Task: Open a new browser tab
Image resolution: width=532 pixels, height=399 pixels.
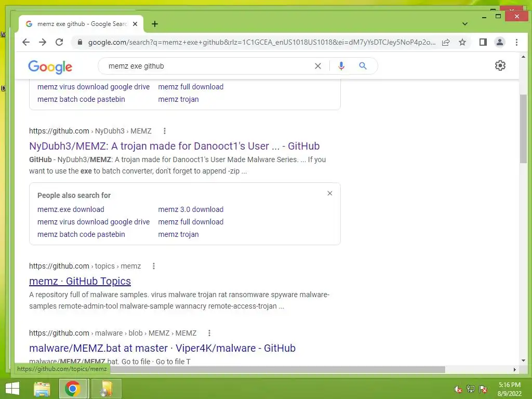Action: coord(155,24)
